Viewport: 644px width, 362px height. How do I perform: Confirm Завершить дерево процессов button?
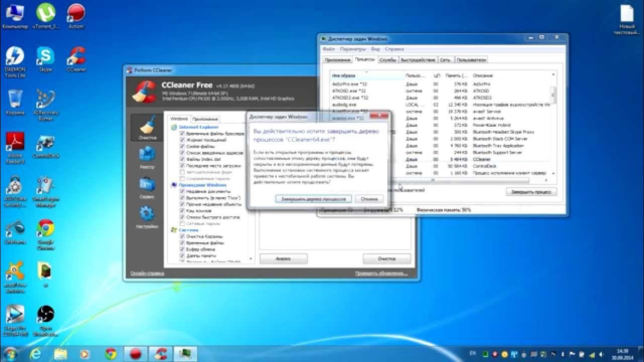click(313, 199)
